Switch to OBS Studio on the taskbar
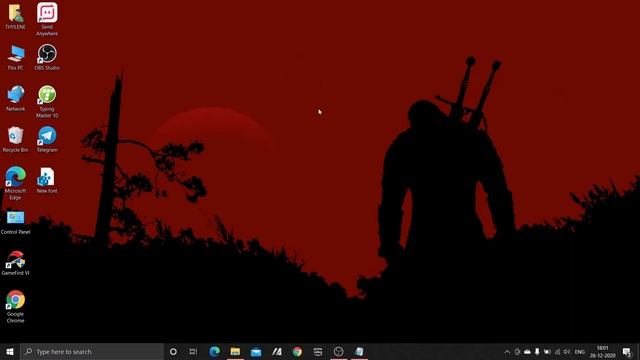The height and width of the screenshot is (360, 640). point(338,351)
